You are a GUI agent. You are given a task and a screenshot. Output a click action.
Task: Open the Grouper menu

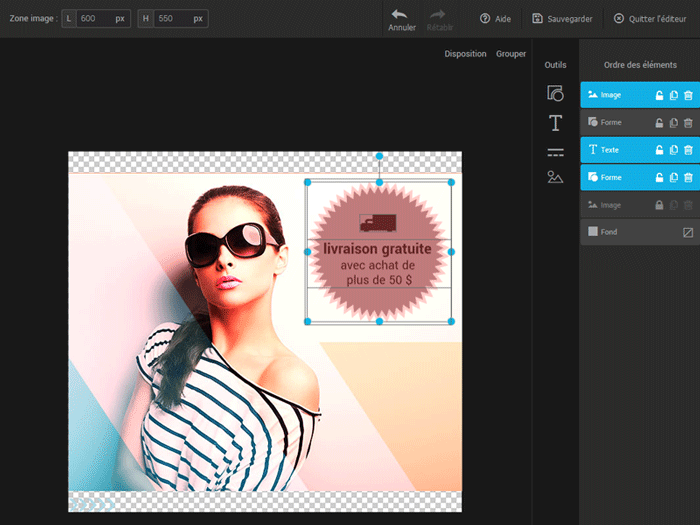[x=510, y=54]
